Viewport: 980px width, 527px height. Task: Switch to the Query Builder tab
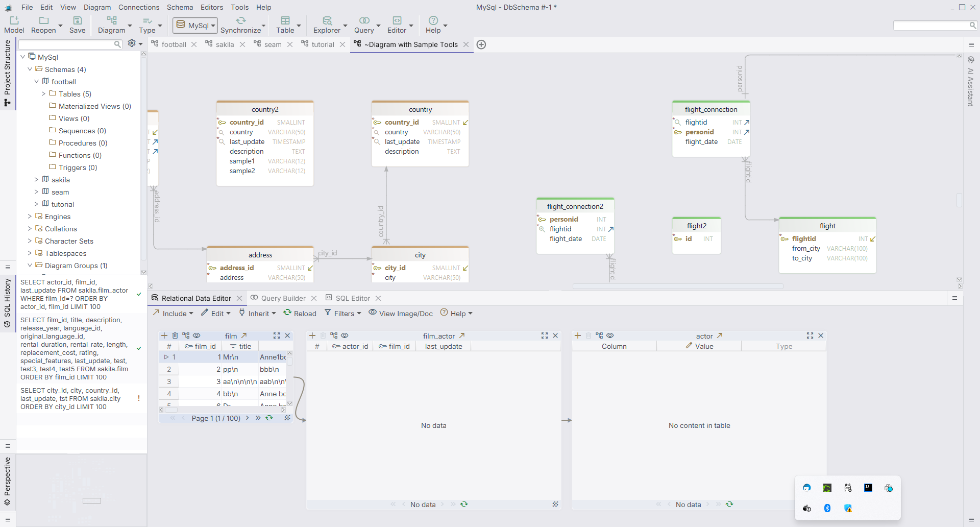(x=283, y=298)
